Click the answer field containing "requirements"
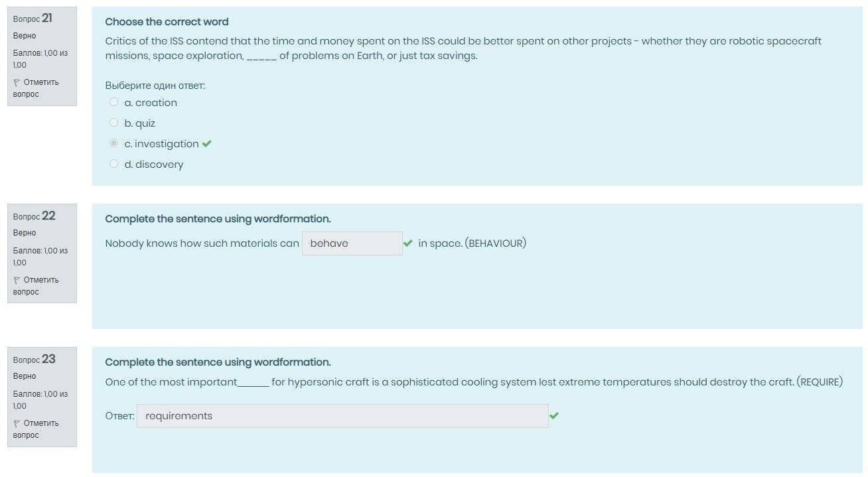This screenshot has height=477, width=868. (x=342, y=416)
